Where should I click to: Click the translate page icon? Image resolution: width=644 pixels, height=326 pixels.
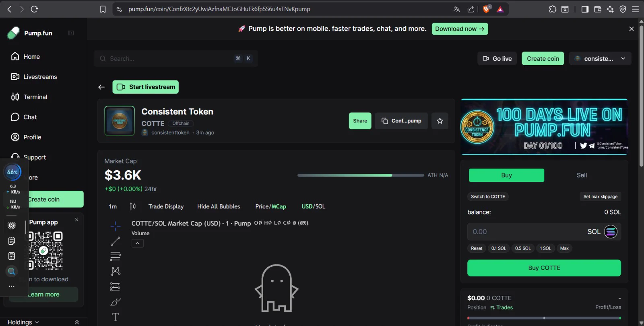(x=457, y=9)
